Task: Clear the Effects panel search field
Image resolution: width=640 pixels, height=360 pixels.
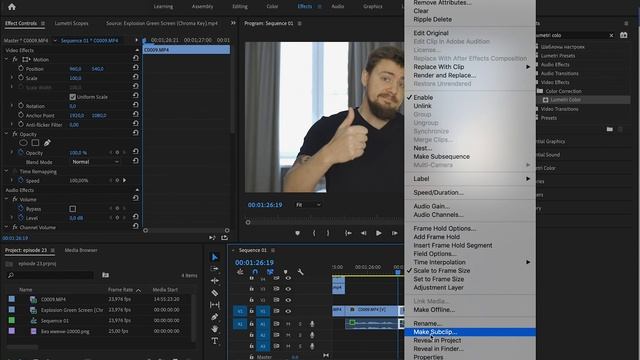Action: pos(611,36)
